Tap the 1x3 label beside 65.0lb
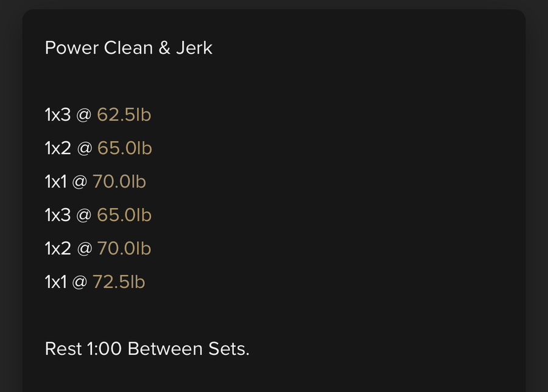This screenshot has width=548, height=392. [58, 215]
